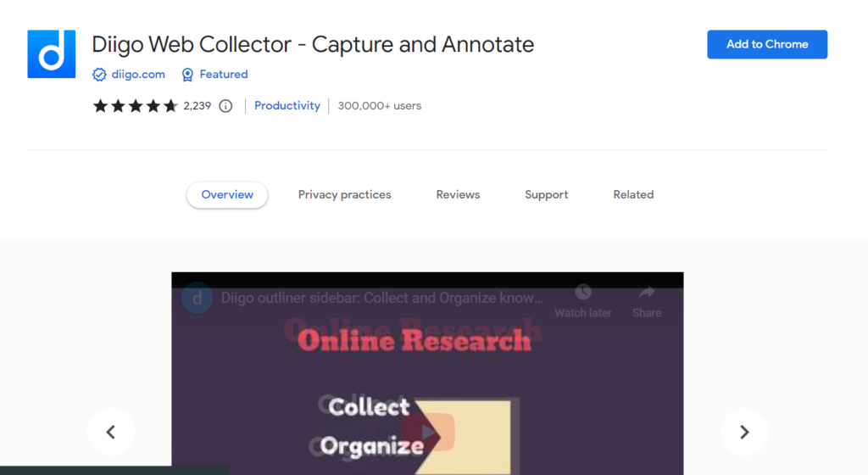Screen dimensions: 868x475
Task: Click the video title 'Diigo outliner sidebar'
Action: pos(382,298)
